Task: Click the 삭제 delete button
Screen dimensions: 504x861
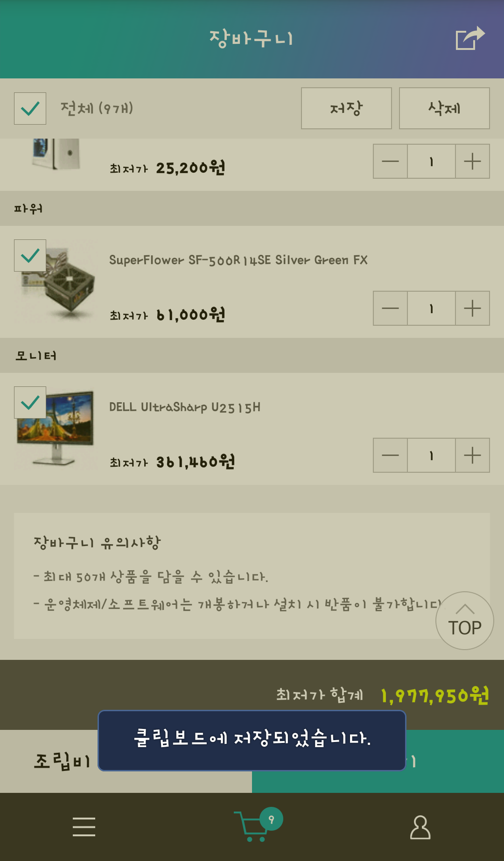Action: [444, 108]
